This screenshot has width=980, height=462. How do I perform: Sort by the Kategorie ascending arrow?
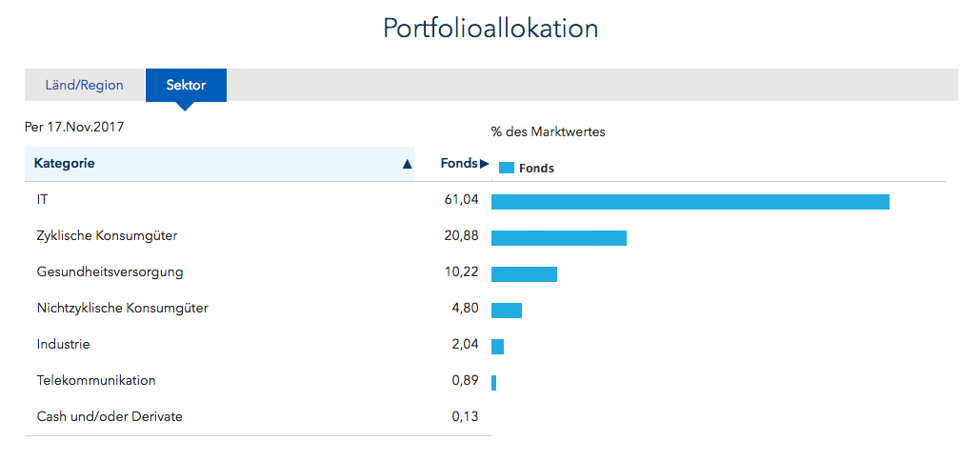[x=408, y=165]
